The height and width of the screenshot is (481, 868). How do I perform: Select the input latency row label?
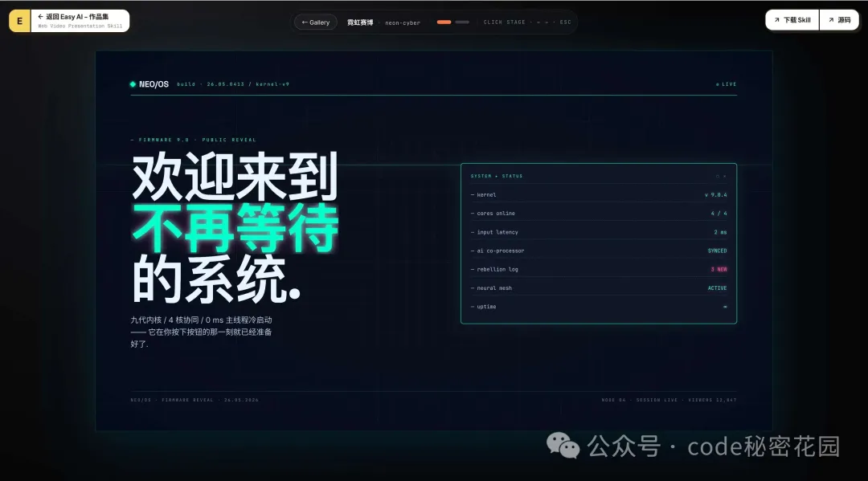[497, 232]
